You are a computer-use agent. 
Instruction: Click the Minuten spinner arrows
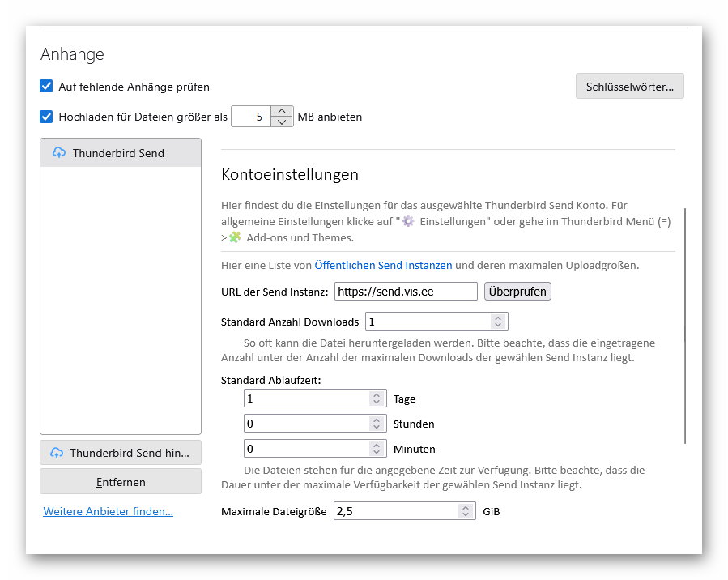(x=377, y=449)
